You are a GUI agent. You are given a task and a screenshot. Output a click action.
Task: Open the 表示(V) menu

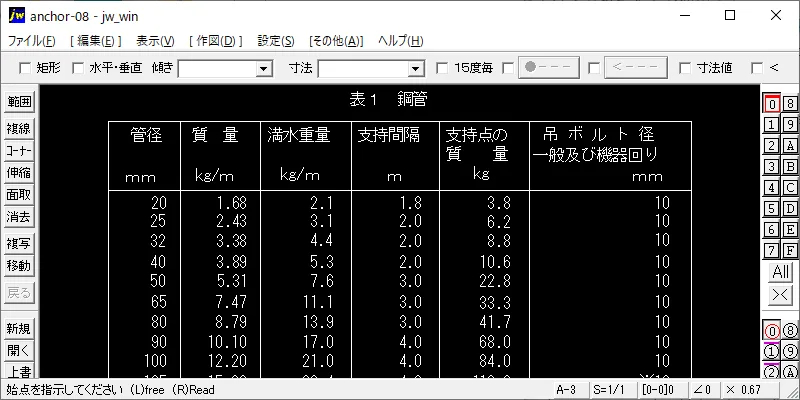156,41
